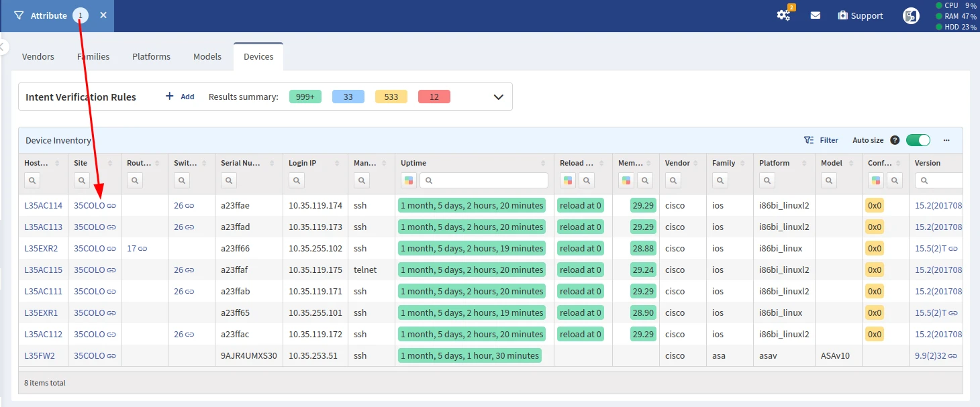Open the user avatar icon
The width and height of the screenshot is (980, 407).
pos(911,15)
